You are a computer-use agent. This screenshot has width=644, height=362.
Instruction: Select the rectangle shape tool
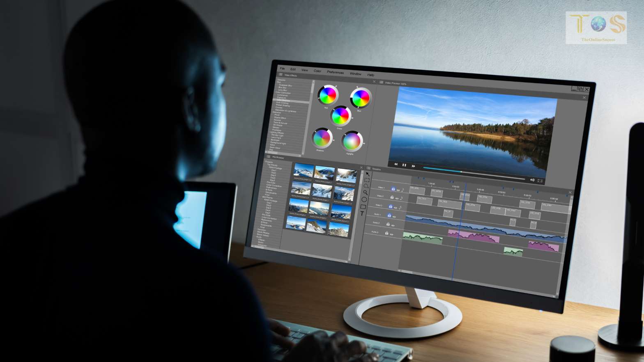point(363,206)
